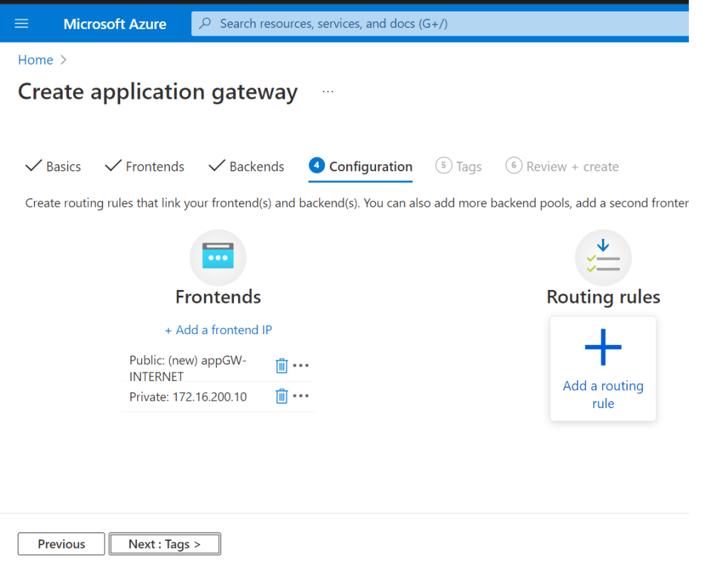Click the Frontends illustration icon
This screenshot has height=573, width=728.
pyautogui.click(x=218, y=257)
